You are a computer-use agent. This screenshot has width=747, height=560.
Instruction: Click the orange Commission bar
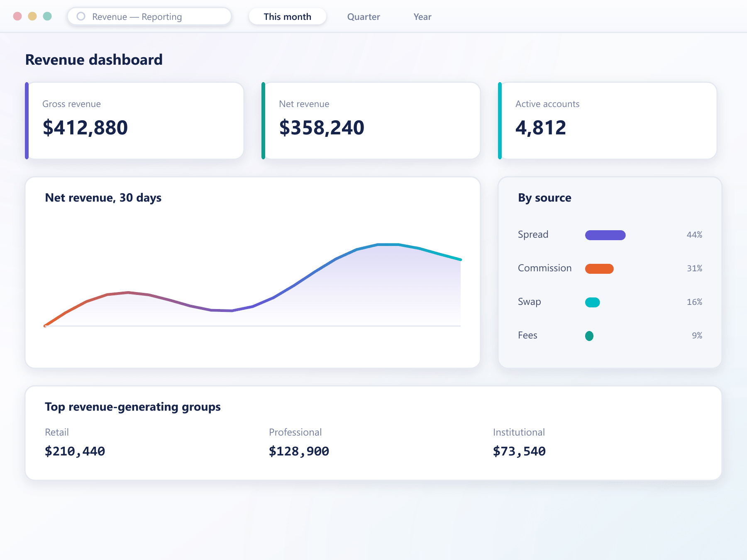(x=599, y=269)
